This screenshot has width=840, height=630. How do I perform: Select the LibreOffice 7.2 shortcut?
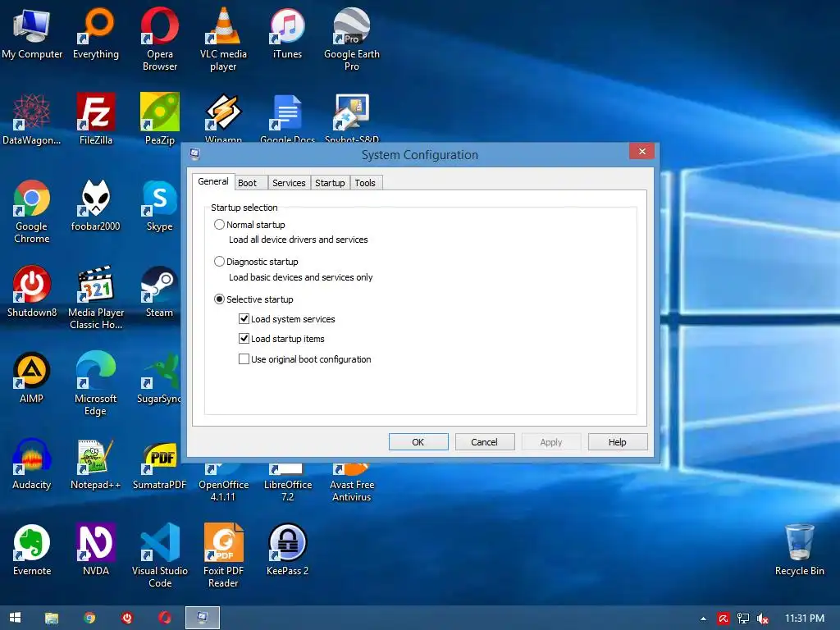click(x=288, y=482)
